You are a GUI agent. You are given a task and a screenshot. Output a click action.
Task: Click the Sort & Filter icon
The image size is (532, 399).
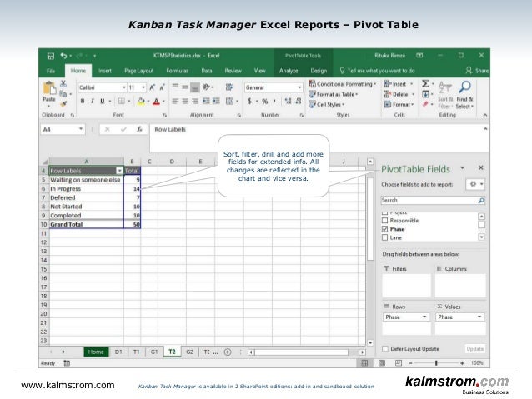tap(445, 95)
